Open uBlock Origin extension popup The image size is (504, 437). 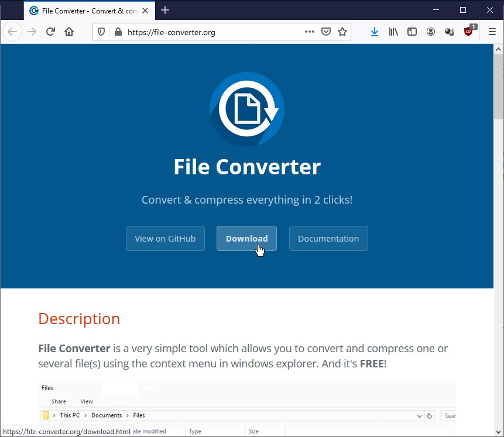[468, 32]
